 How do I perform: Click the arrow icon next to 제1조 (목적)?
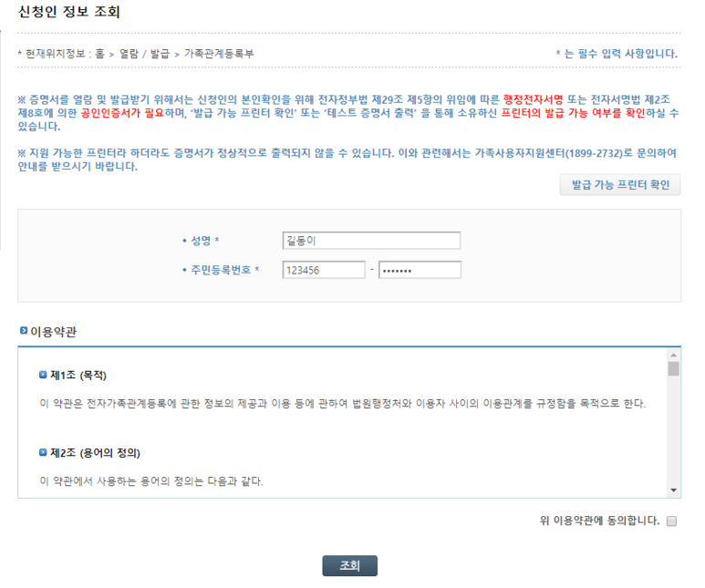(x=43, y=375)
